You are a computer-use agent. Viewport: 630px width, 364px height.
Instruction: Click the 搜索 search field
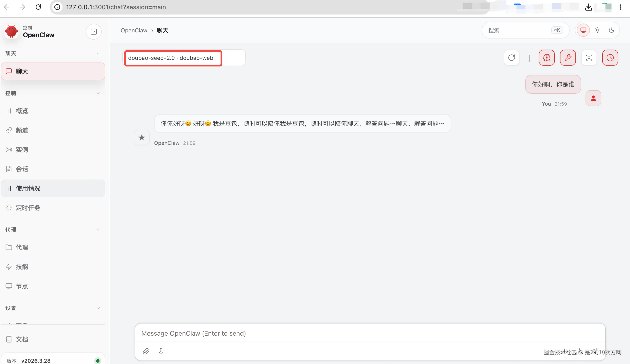[x=525, y=30]
